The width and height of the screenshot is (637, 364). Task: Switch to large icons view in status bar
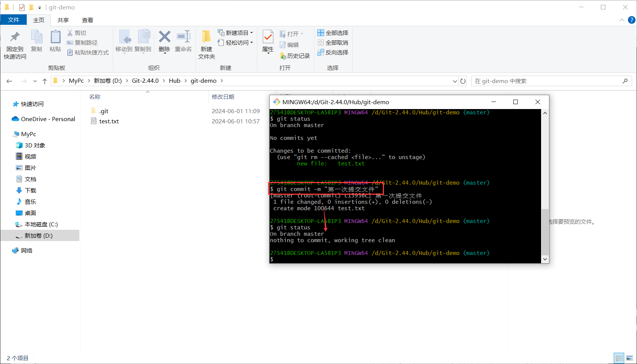coord(629,358)
